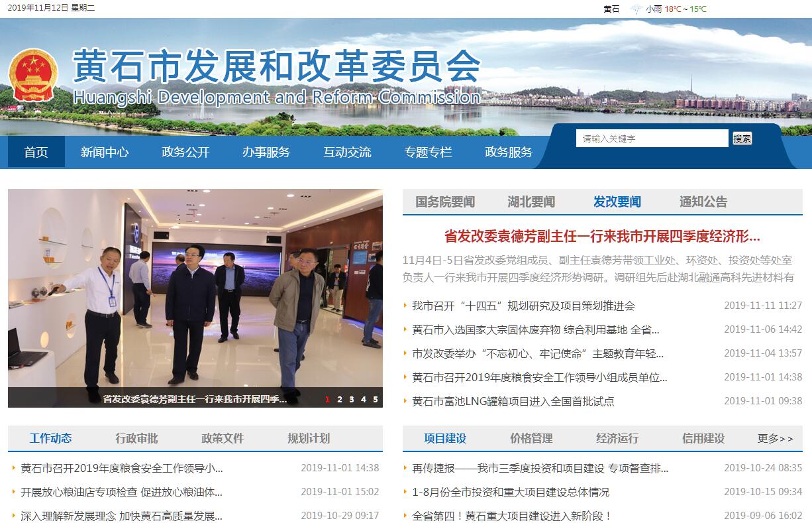Open the 新闻中心 menu
This screenshot has height=523, width=812.
point(105,152)
